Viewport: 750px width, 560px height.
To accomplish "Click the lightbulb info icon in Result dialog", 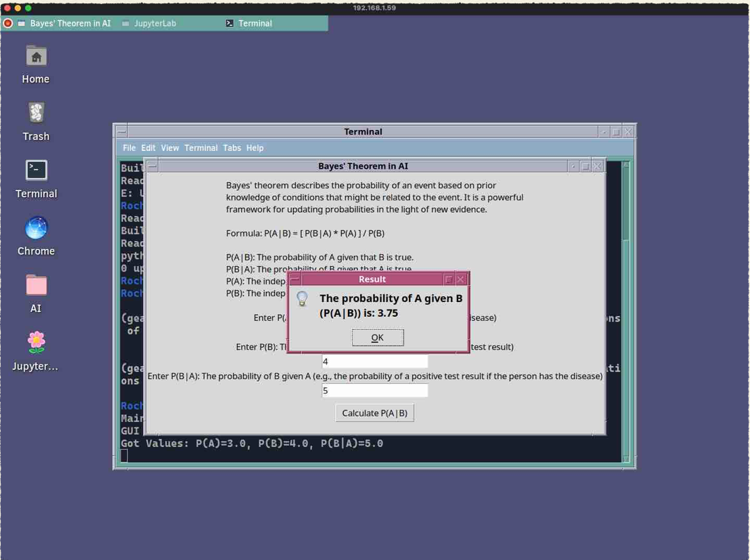I will tap(303, 299).
